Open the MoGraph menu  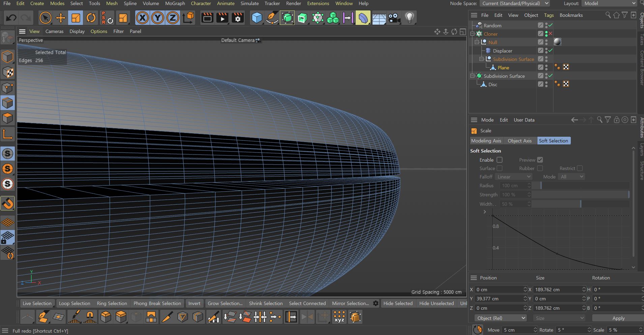pyautogui.click(x=175, y=3)
